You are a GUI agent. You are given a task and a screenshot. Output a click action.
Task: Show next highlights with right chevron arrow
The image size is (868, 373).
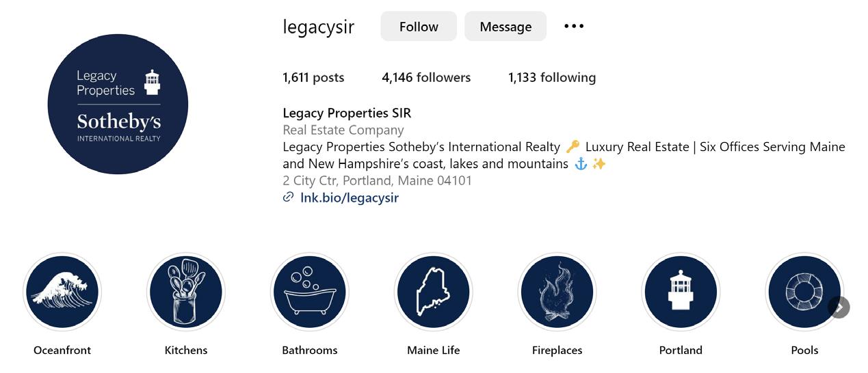tap(839, 307)
